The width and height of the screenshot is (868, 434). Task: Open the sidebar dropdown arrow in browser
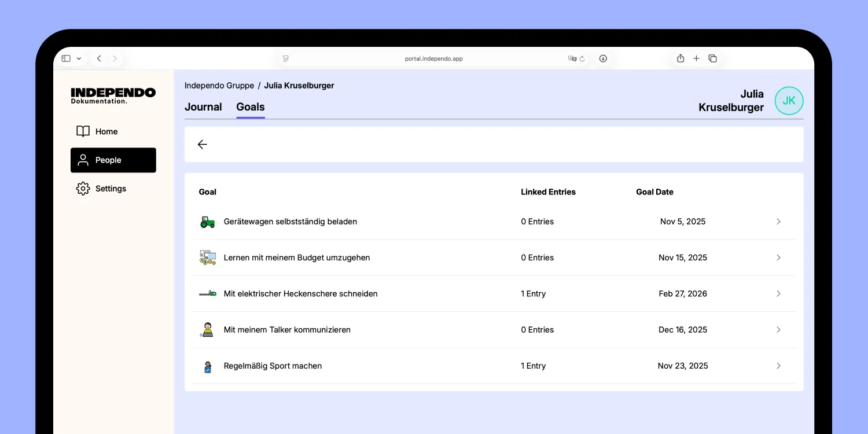[x=79, y=58]
